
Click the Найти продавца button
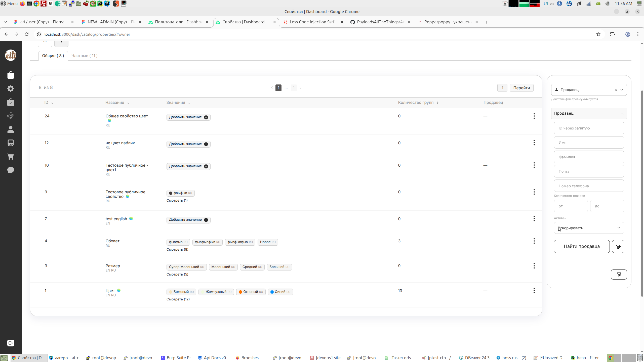581,246
